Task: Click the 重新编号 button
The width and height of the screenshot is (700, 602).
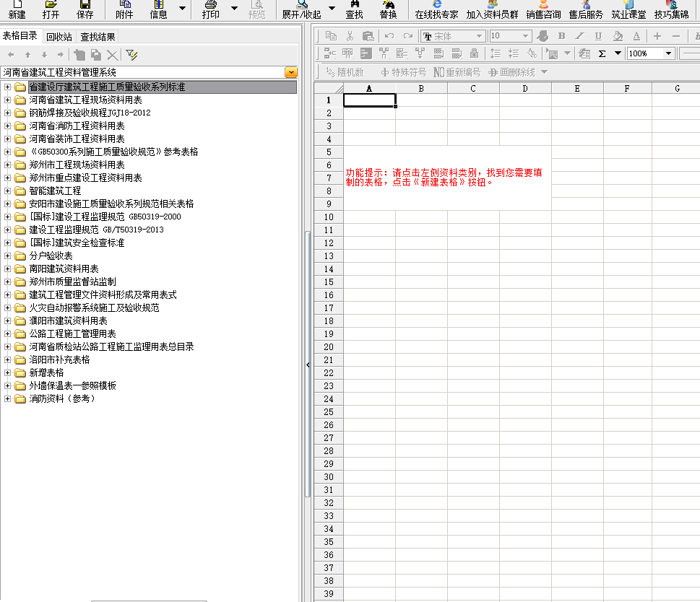Action: 457,72
